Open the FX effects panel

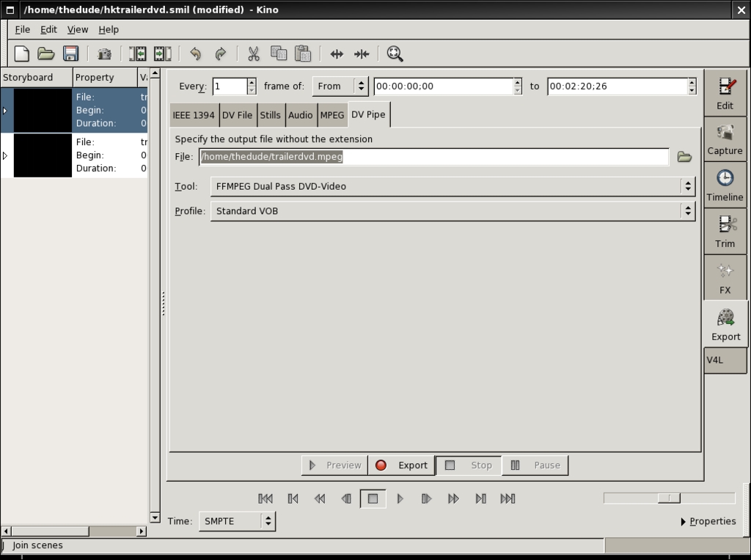click(725, 278)
